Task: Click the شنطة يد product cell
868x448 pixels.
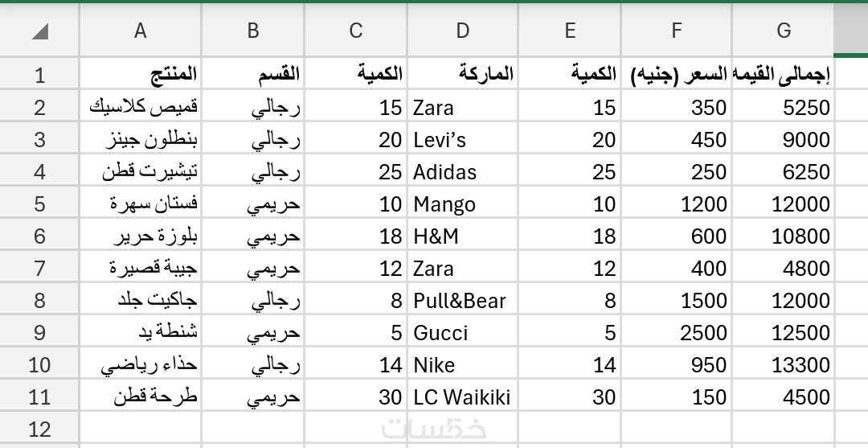Action: (141, 333)
